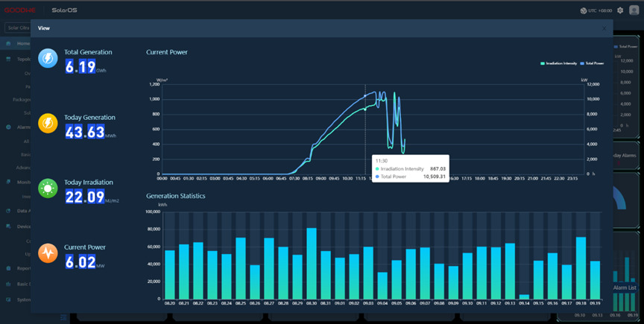Collapse the sidebar with the bottom toggle icon
This screenshot has height=324, width=644.
(x=63, y=317)
